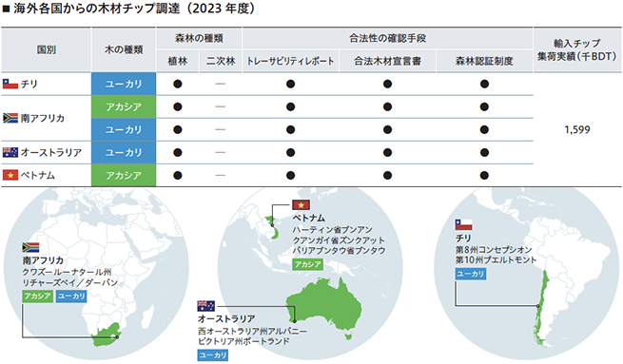Click the Chile flag in the table
The height and width of the screenshot is (364, 623).
[x=10, y=84]
